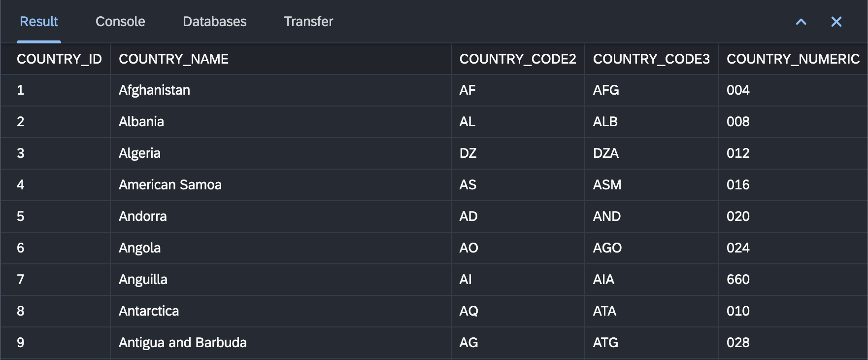
Task: Click the COUNTRY_CODE3 column header
Action: 651,59
